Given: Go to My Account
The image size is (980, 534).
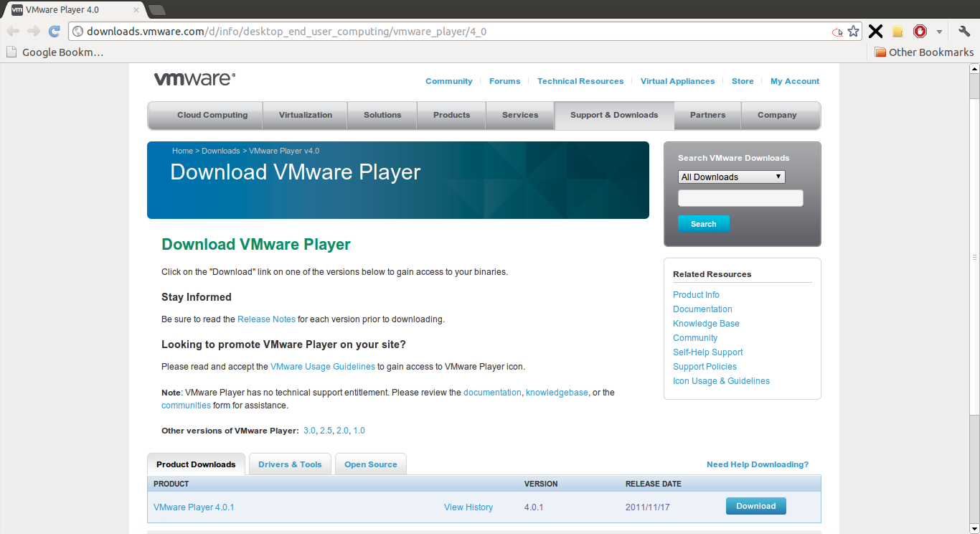Looking at the screenshot, I should (795, 81).
